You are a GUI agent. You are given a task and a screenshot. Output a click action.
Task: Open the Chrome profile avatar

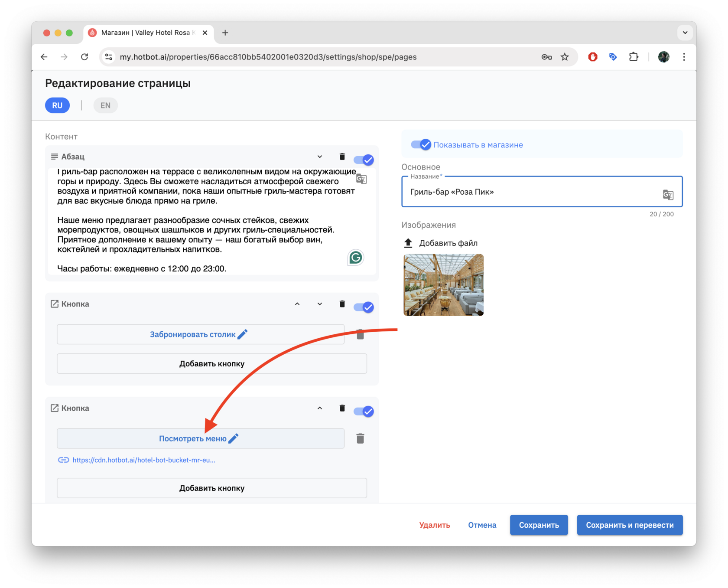pos(663,57)
